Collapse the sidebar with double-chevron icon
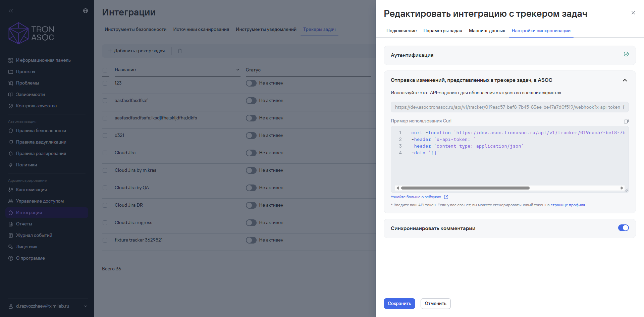644x317 pixels. 11,11
